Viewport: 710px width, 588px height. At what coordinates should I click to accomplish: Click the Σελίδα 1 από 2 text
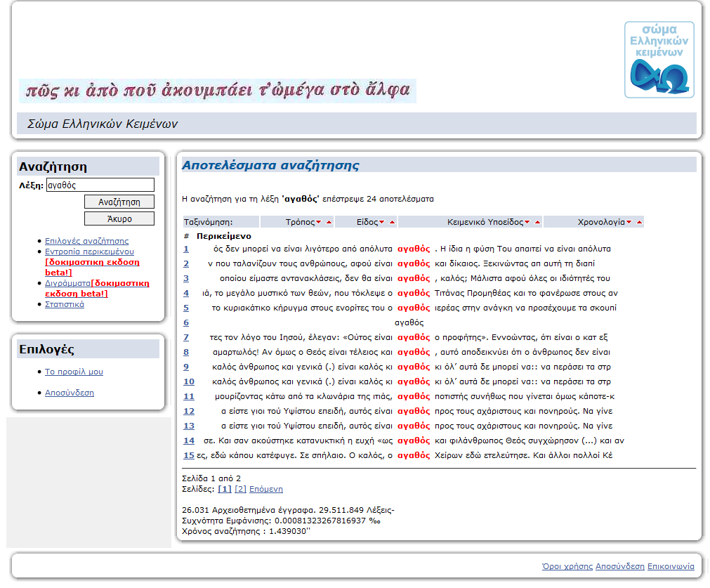pyautogui.click(x=211, y=478)
